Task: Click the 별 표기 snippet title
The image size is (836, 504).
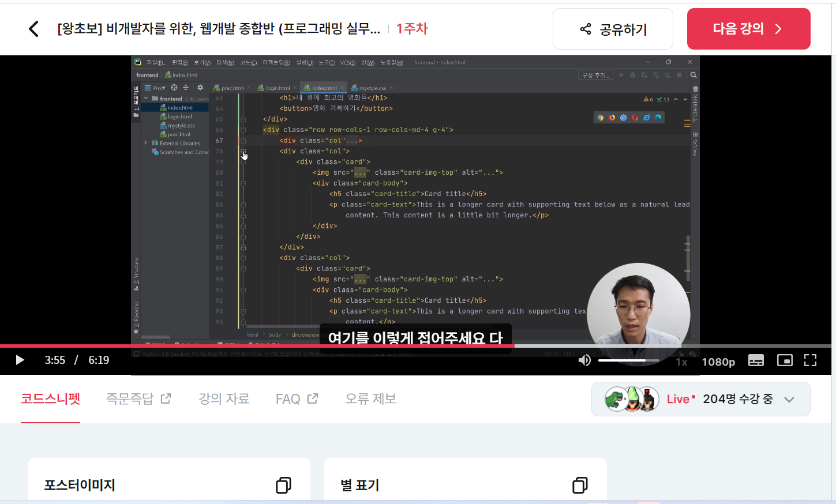Action: [x=360, y=485]
